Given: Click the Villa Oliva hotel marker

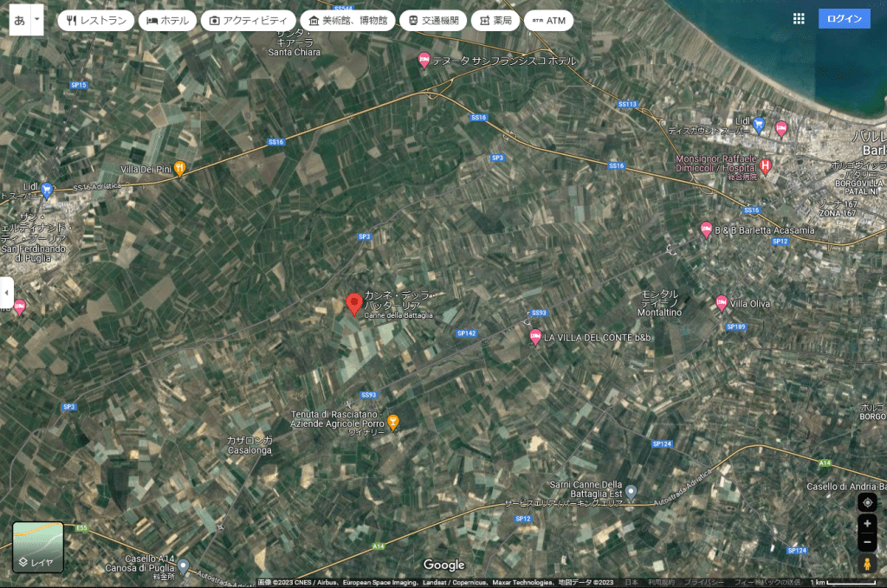Looking at the screenshot, I should point(722,302).
